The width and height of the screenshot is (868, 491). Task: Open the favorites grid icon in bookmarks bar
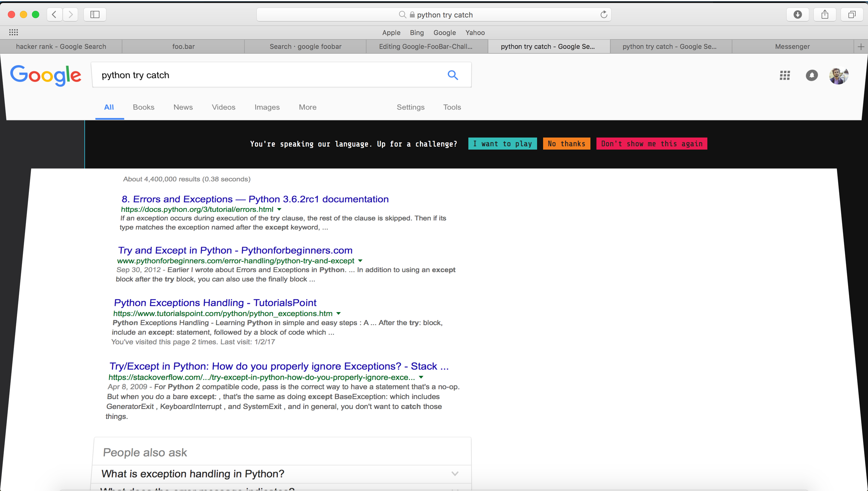point(14,32)
